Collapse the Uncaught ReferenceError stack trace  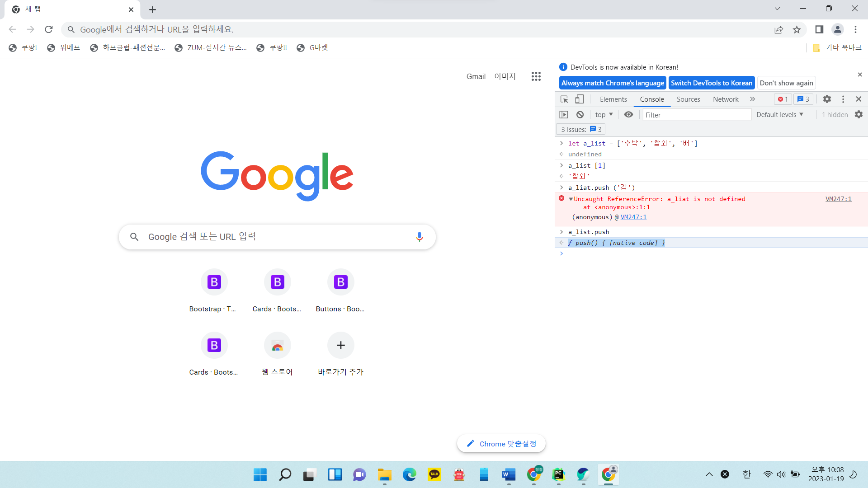click(571, 199)
